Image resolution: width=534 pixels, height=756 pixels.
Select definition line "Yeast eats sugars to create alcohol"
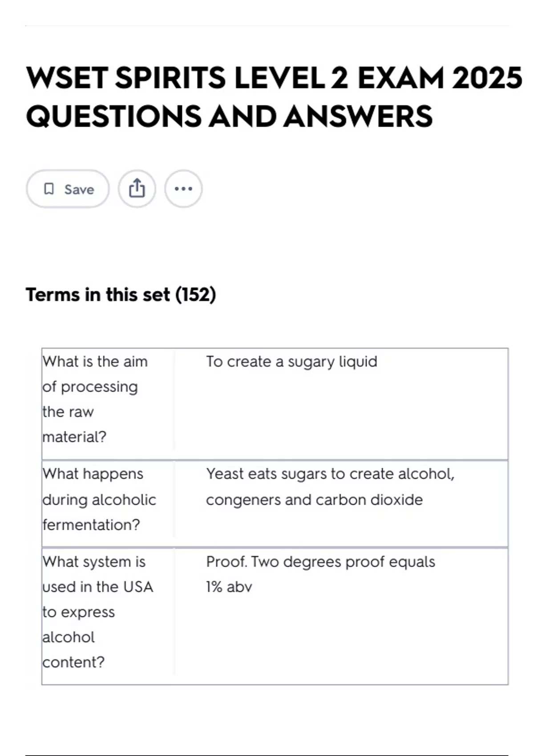pos(330,474)
